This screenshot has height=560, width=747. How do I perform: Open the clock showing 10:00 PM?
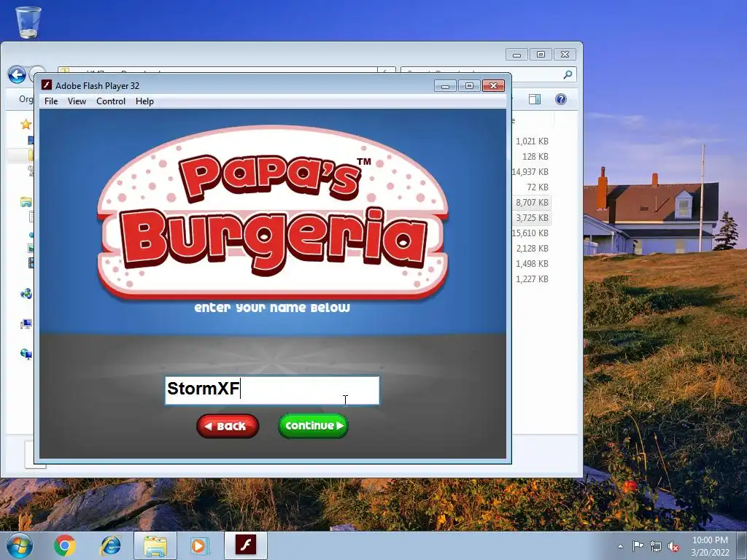[x=710, y=546]
